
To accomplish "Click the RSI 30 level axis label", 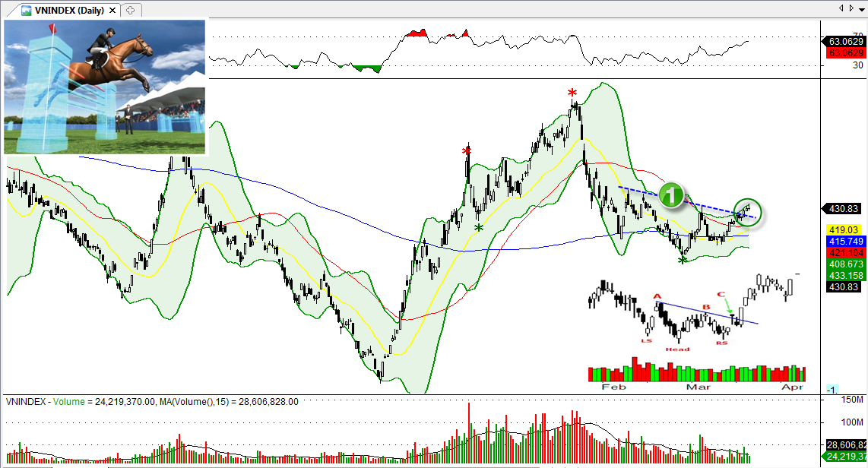I will 857,65.
